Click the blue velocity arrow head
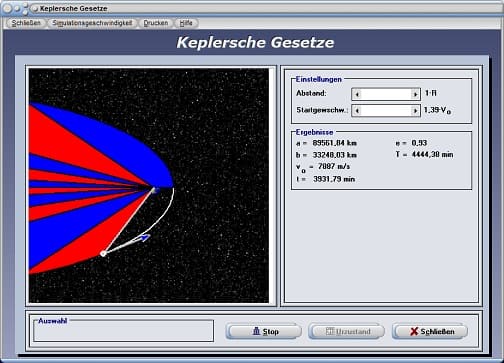Screen dimensions: 504x363 146,237
